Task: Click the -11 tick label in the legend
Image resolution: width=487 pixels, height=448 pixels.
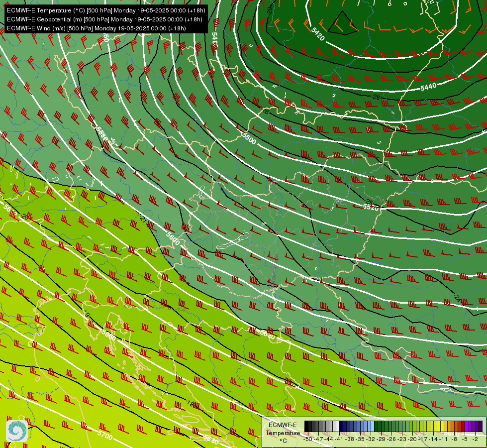Action: (444, 440)
